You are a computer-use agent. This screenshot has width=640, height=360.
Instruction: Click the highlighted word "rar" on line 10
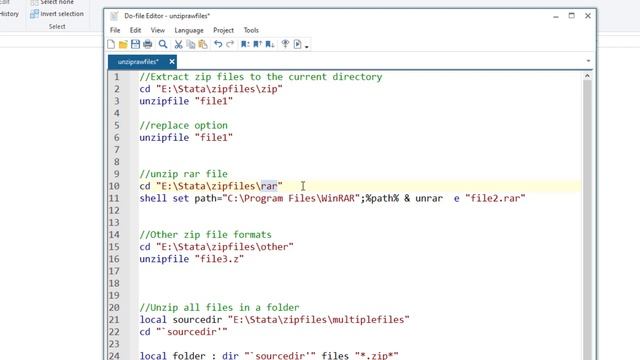[x=269, y=186]
